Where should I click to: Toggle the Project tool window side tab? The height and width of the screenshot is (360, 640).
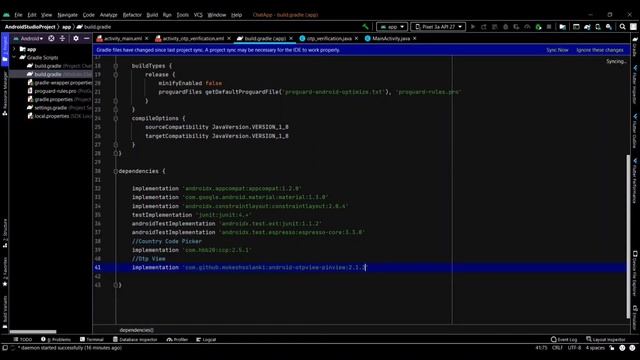pyautogui.click(x=5, y=48)
